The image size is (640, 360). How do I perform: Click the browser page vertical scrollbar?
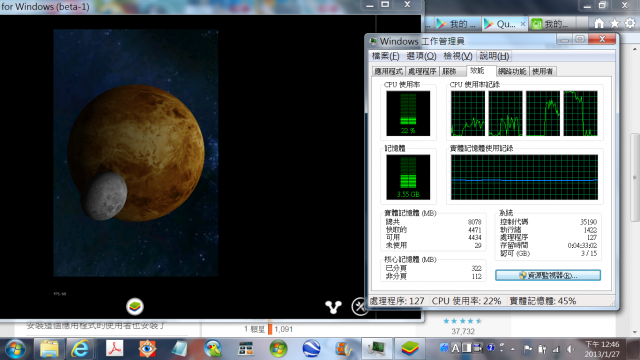click(635, 178)
